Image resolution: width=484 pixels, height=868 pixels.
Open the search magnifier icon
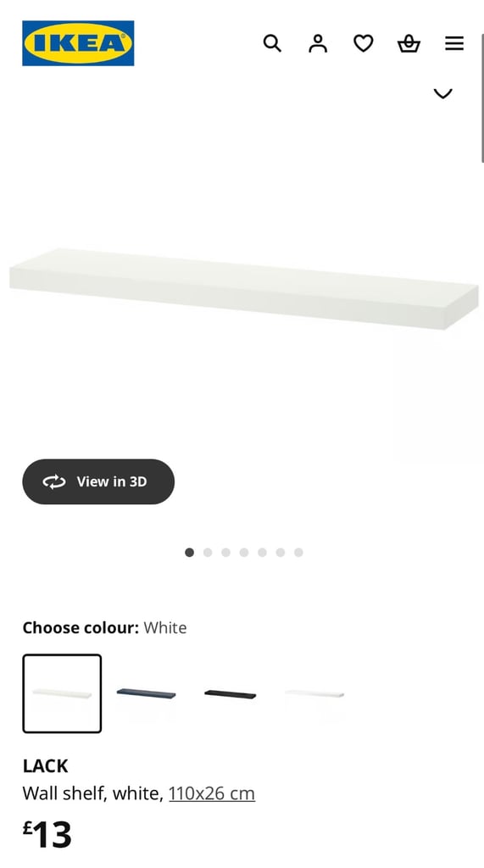click(x=272, y=43)
